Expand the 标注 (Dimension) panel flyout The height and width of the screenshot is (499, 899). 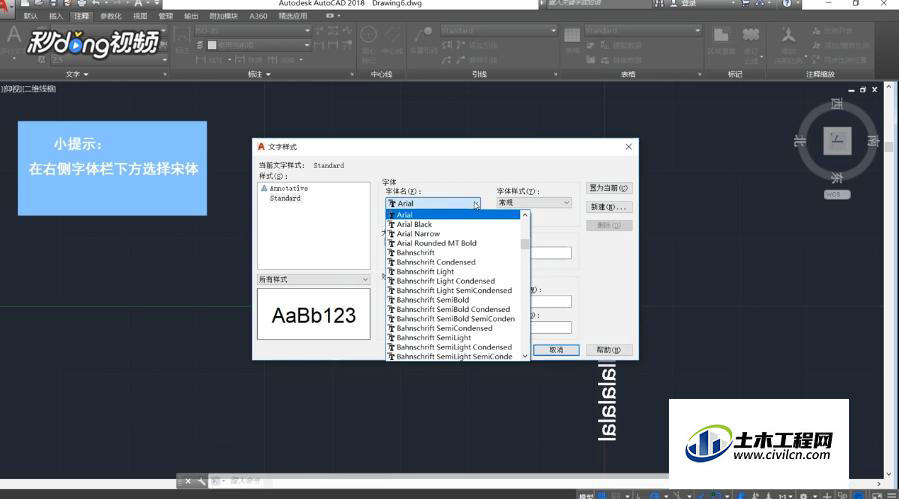[x=259, y=74]
